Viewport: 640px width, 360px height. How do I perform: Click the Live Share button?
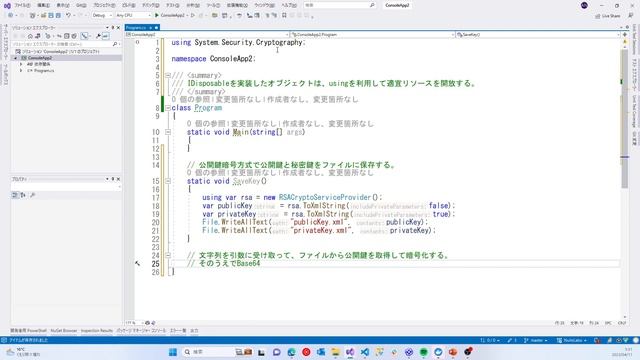click(607, 16)
